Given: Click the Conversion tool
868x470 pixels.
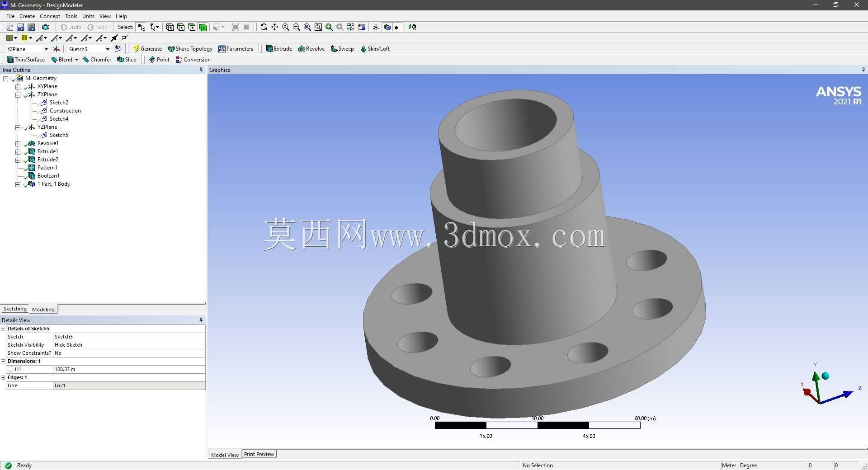Looking at the screenshot, I should (193, 60).
